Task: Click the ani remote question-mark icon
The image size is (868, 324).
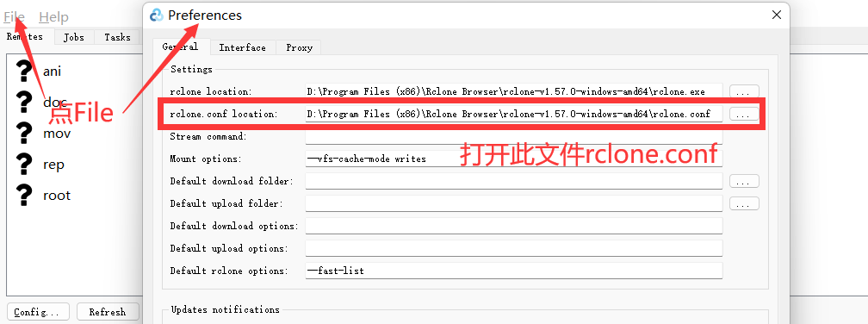Action: click(23, 71)
